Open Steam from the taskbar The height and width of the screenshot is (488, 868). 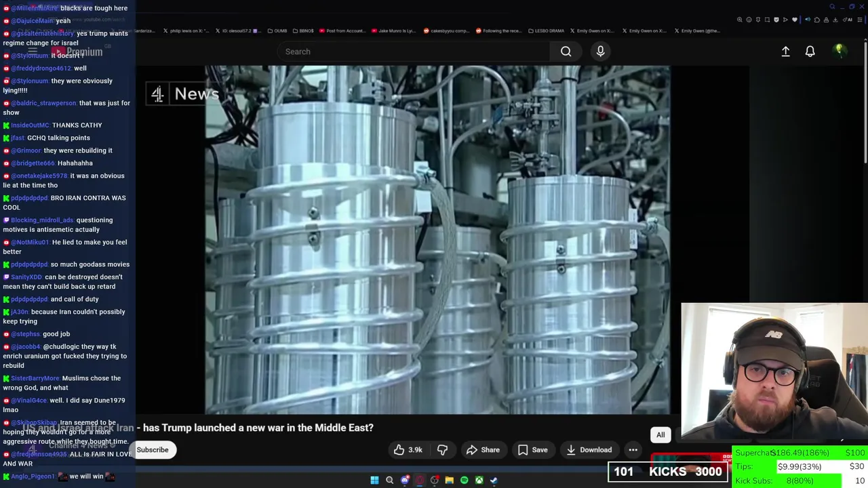click(x=494, y=480)
